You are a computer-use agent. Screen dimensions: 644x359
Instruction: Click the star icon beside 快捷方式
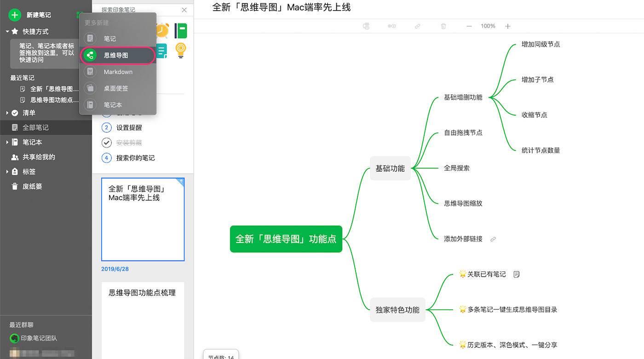point(15,31)
